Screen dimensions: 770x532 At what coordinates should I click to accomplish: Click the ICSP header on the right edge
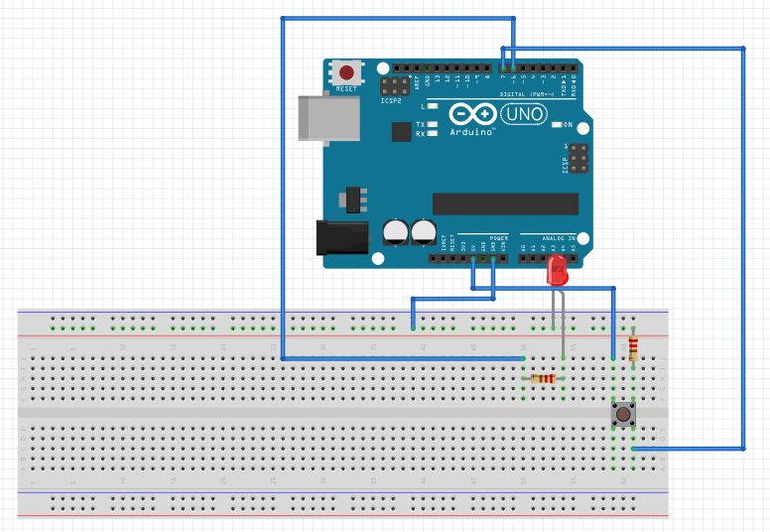(x=577, y=159)
